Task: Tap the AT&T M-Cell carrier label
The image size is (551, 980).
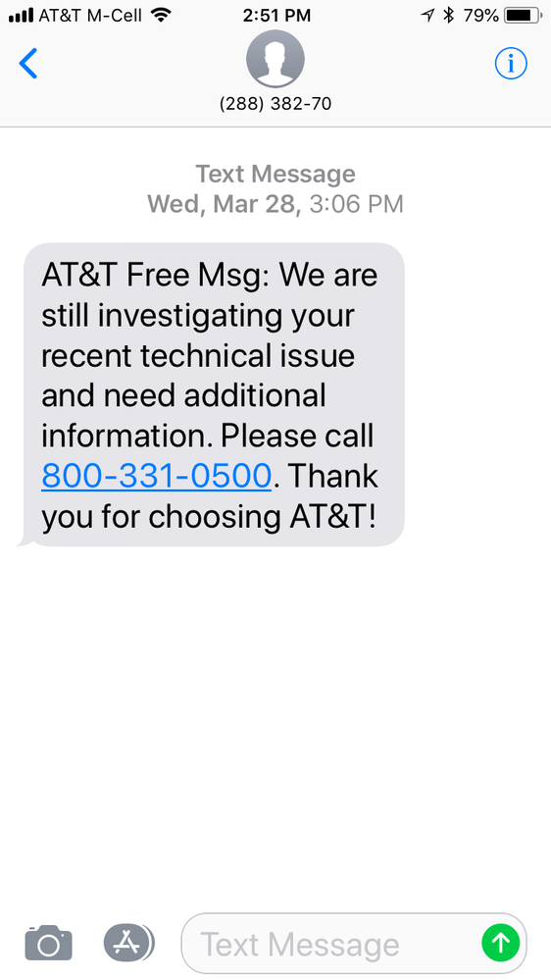Action: pyautogui.click(x=90, y=15)
